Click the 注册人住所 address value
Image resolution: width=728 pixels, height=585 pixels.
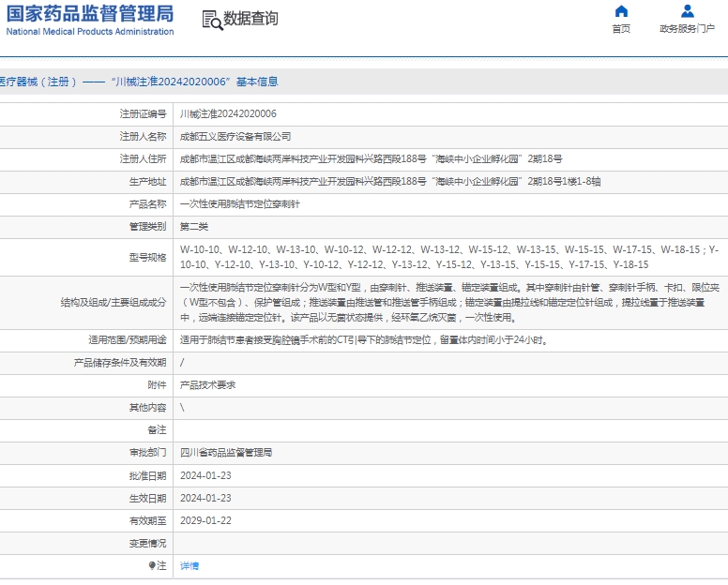[371, 159]
